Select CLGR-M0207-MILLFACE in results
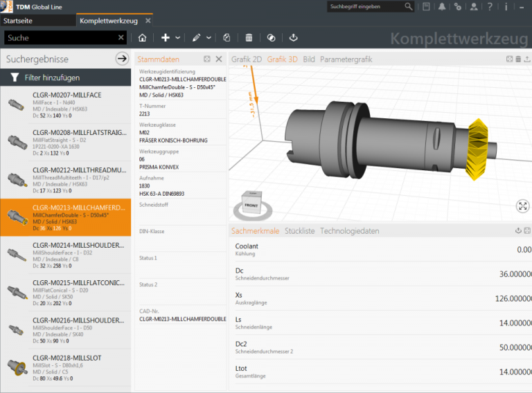Screen dimensions: 532x393 (x=66, y=104)
